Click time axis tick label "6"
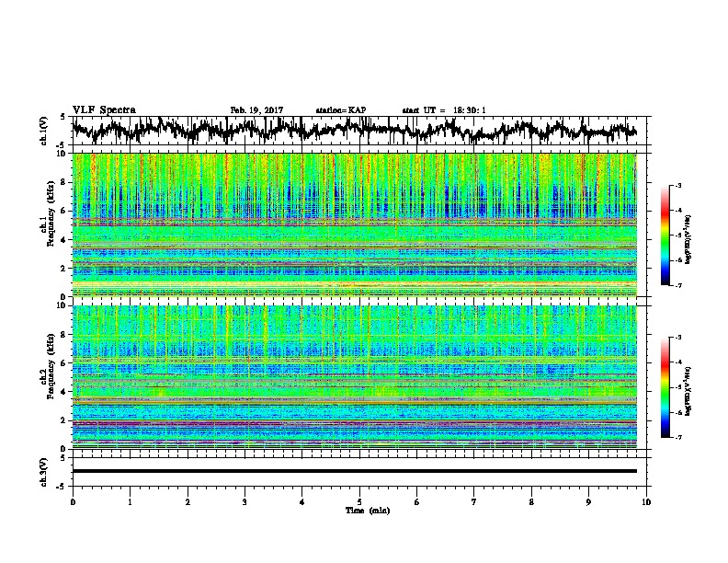This screenshot has width=728, height=563. [x=417, y=502]
